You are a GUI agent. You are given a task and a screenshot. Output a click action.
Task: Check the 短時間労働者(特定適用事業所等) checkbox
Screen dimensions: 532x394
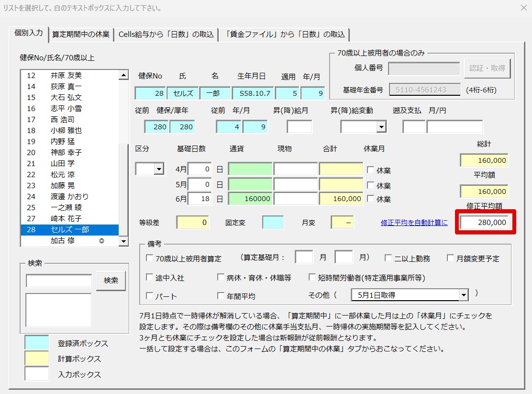point(312,278)
